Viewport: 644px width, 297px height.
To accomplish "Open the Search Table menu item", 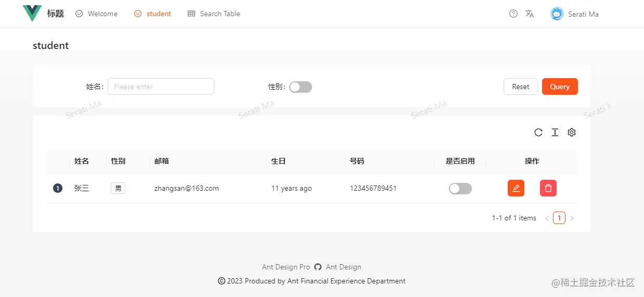I will [x=214, y=14].
